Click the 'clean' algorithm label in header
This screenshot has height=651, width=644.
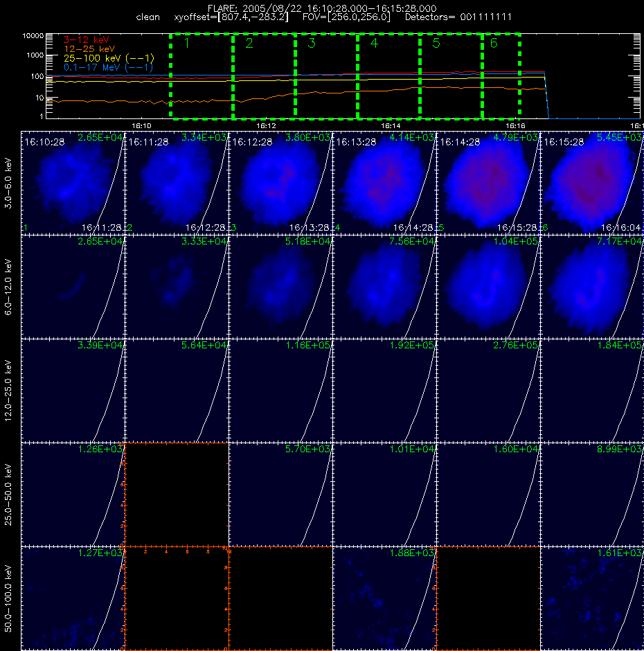coord(147,17)
